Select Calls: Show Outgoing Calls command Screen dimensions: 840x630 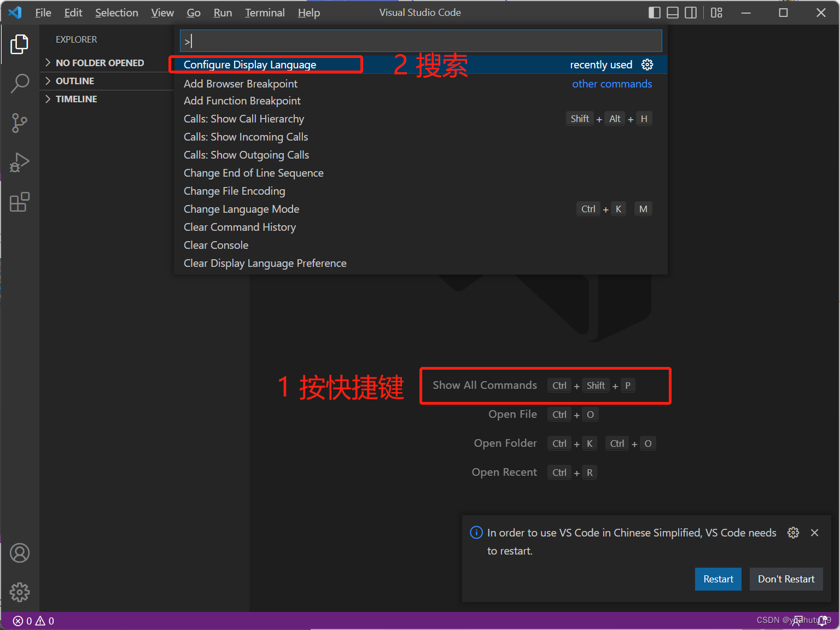click(x=421, y=155)
